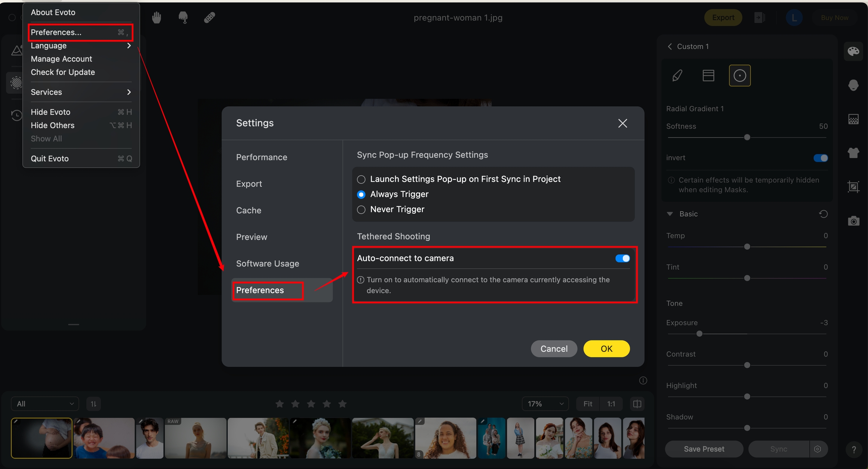Collapse the Basic section triangle
This screenshot has width=868, height=469.
[x=669, y=214]
